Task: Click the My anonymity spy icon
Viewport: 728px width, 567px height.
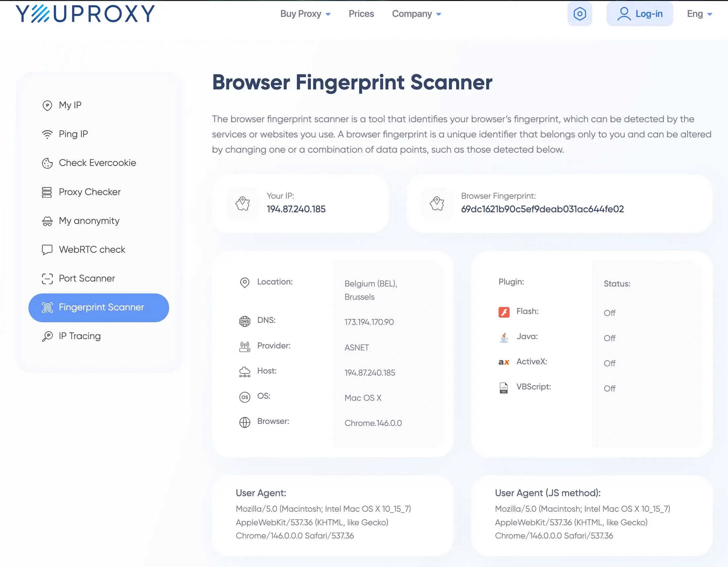Action: pos(47,221)
